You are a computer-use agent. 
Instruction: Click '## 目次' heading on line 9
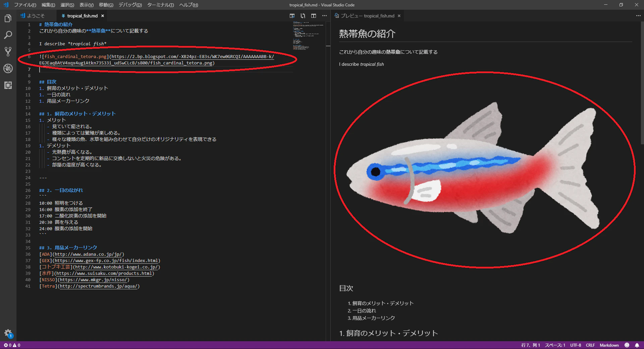click(x=48, y=82)
